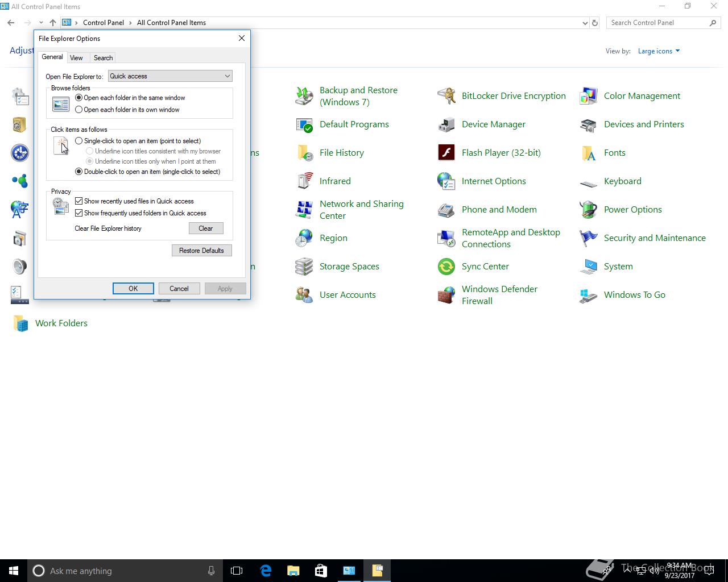Click the Windows To Go icon
The width and height of the screenshot is (728, 582).
(589, 295)
